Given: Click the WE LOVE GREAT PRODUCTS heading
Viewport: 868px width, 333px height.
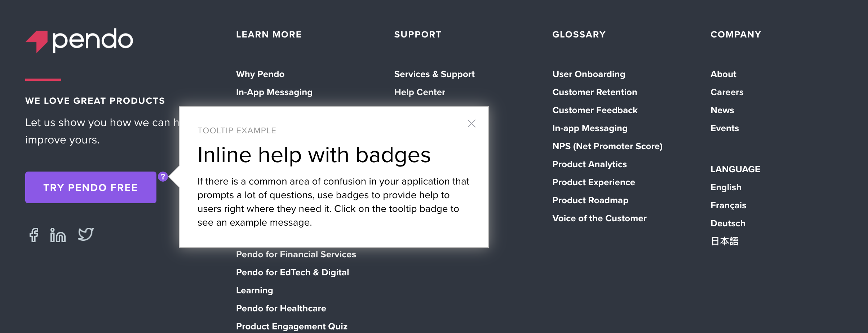Looking at the screenshot, I should click(x=95, y=101).
